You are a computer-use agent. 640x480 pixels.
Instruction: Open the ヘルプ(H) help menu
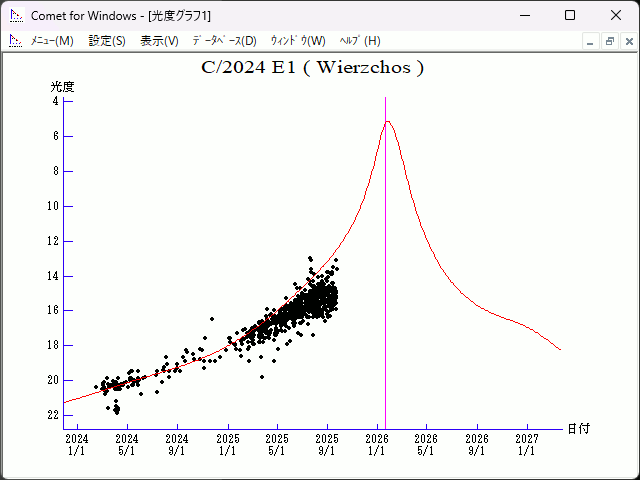pyautogui.click(x=360, y=41)
